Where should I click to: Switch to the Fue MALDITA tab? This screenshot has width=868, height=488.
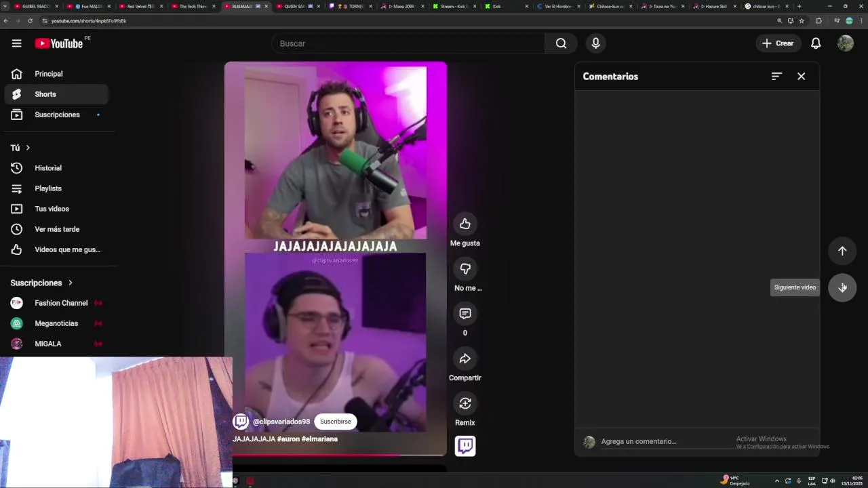89,6
